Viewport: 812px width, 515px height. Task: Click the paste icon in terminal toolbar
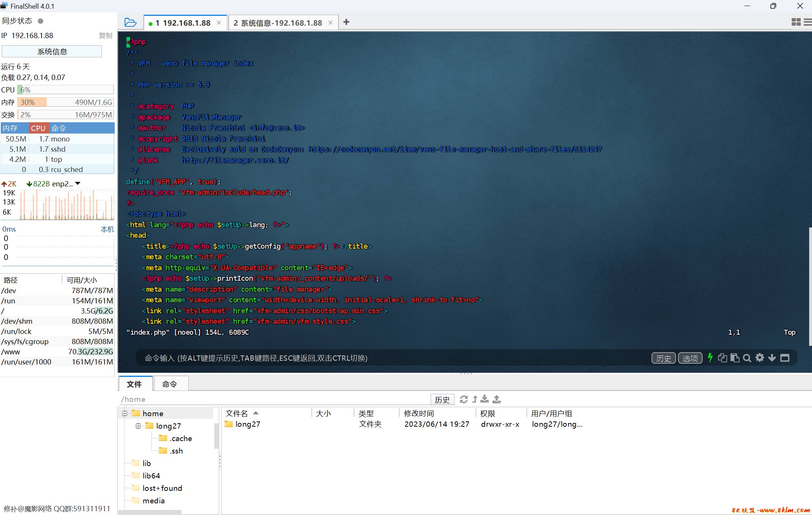click(x=735, y=358)
